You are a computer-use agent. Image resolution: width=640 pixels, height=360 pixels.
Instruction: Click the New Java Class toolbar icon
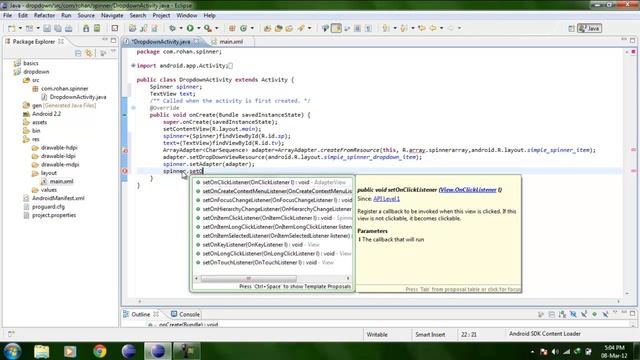click(x=243, y=28)
